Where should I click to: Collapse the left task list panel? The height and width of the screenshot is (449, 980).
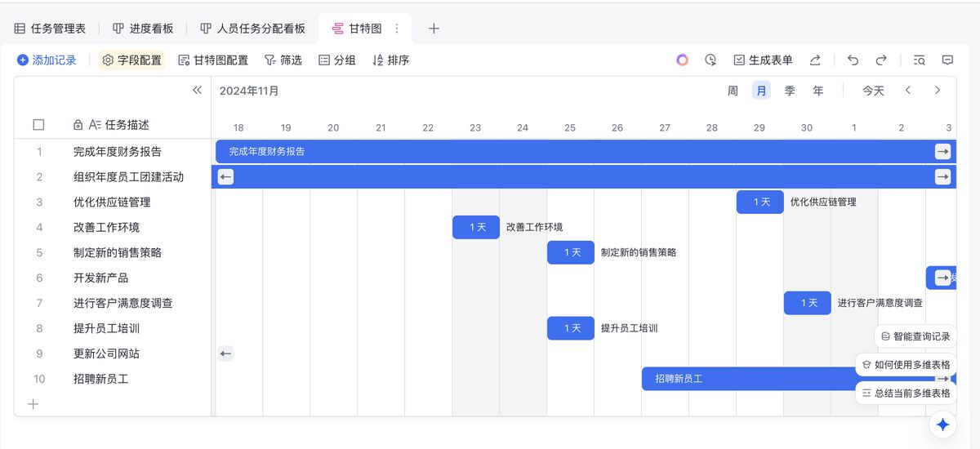[197, 91]
